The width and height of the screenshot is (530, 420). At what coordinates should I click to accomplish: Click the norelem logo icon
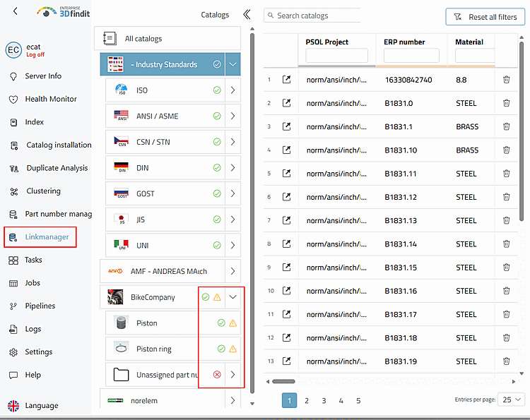pyautogui.click(x=115, y=400)
